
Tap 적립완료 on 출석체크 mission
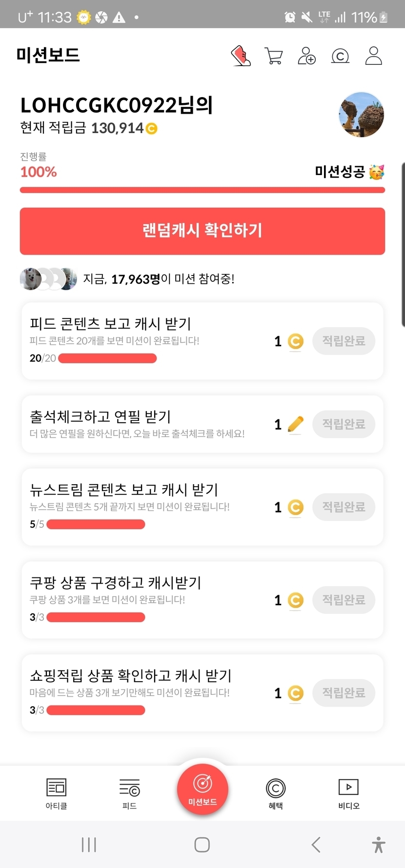coord(344,424)
